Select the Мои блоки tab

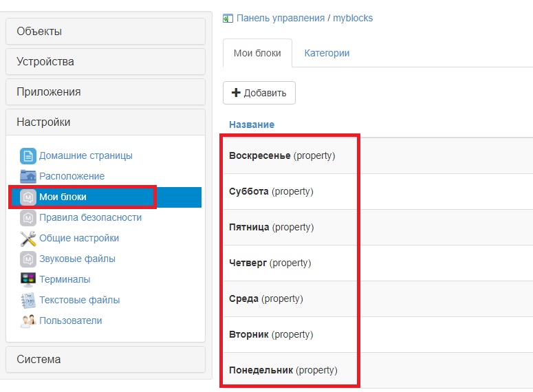(257, 53)
